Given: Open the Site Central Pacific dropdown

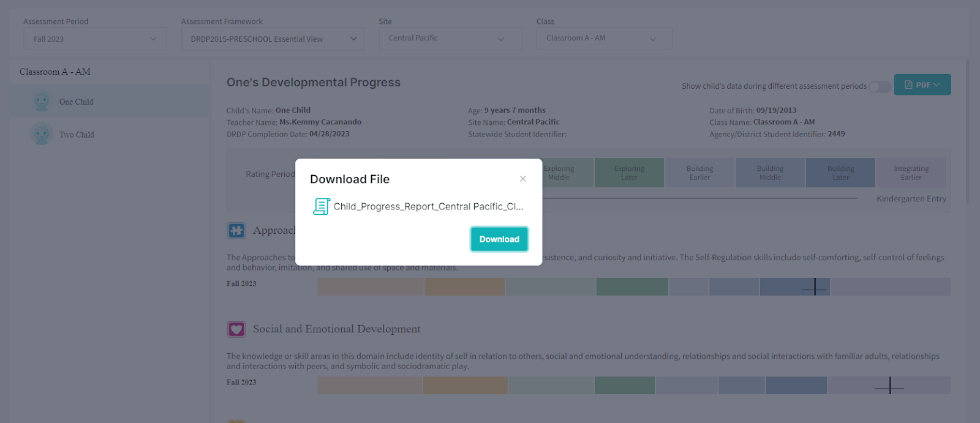Looking at the screenshot, I should coord(450,38).
